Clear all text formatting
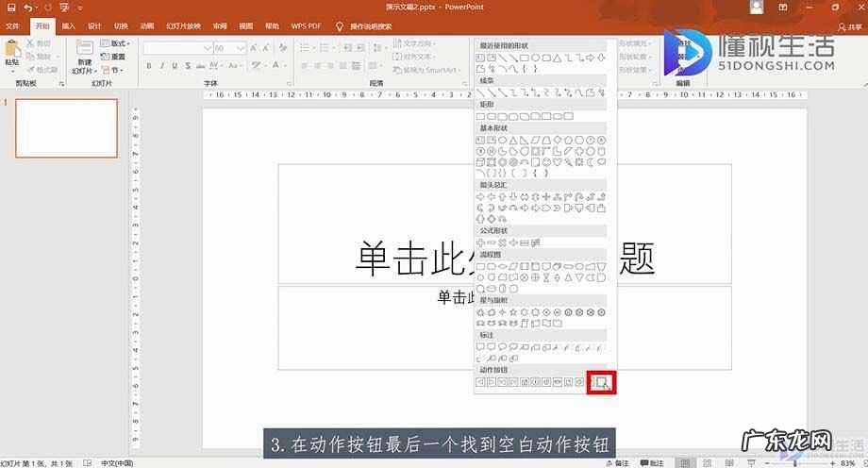Image resolution: width=868 pixels, height=468 pixels. 283,48
